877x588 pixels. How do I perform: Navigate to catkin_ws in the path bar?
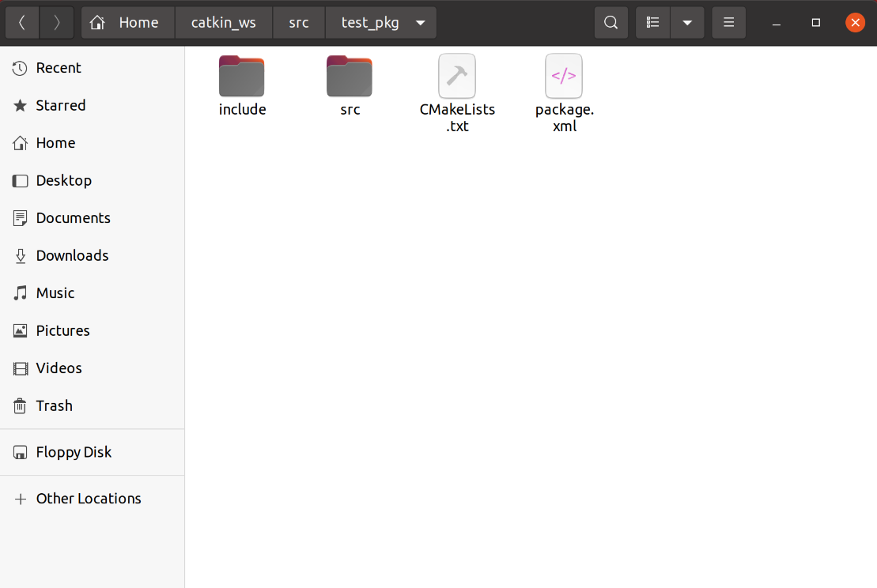pyautogui.click(x=223, y=23)
